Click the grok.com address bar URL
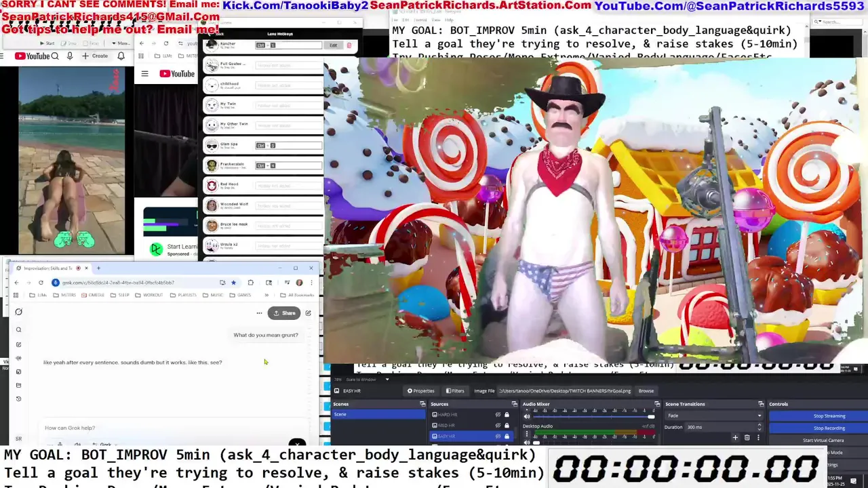The width and height of the screenshot is (868, 488). click(119, 283)
